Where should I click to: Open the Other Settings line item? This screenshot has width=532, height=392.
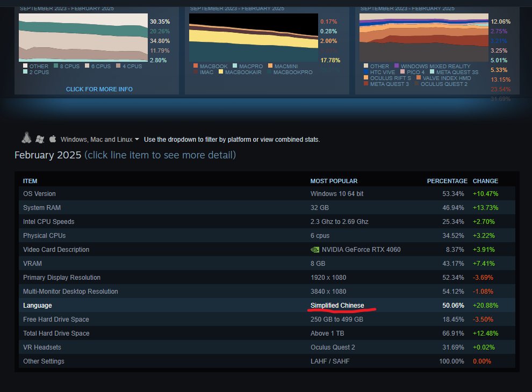pyautogui.click(x=267, y=361)
